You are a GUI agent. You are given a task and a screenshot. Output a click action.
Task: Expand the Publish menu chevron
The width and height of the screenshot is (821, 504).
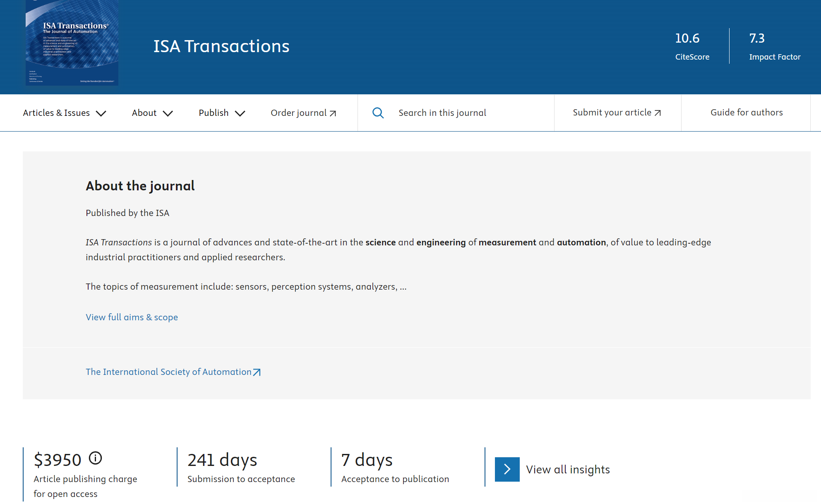pyautogui.click(x=240, y=113)
